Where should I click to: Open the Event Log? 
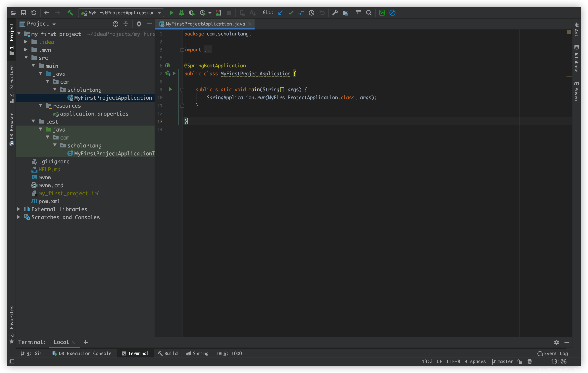553,353
